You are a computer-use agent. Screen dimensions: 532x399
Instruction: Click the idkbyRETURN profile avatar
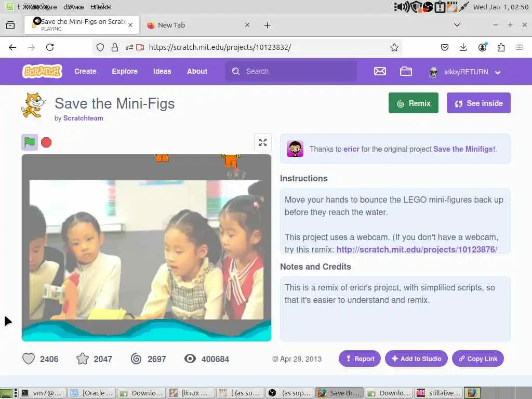click(433, 72)
